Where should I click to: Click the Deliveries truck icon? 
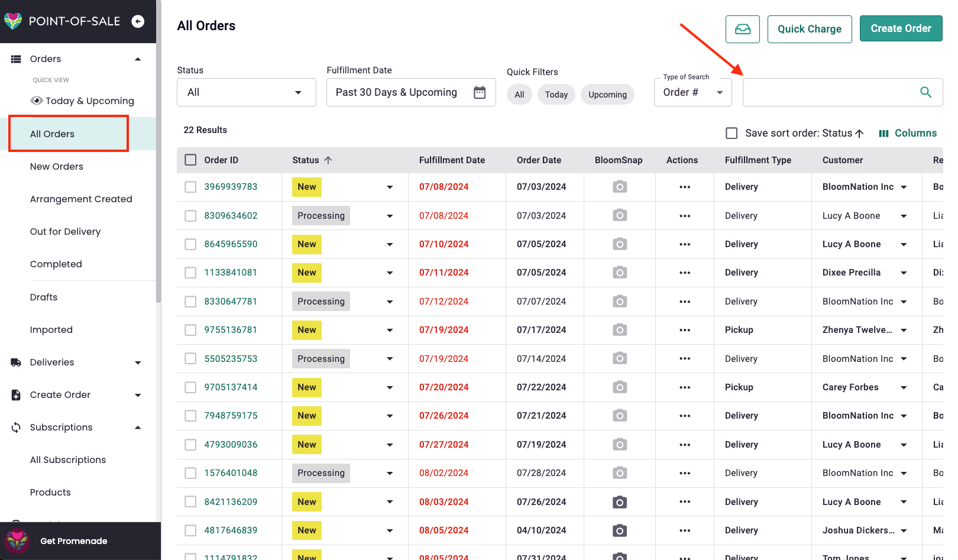[16, 362]
